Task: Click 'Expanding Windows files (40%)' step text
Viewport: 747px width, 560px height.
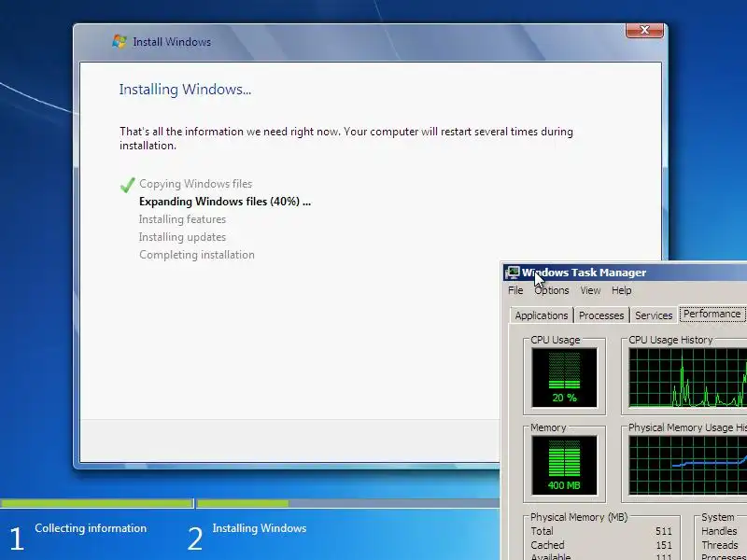Action: point(224,202)
